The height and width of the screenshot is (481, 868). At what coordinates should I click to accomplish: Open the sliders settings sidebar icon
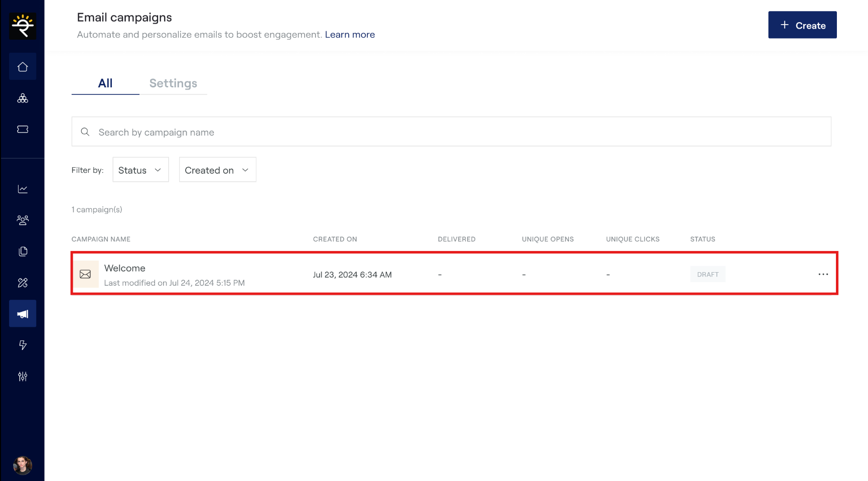coord(23,376)
